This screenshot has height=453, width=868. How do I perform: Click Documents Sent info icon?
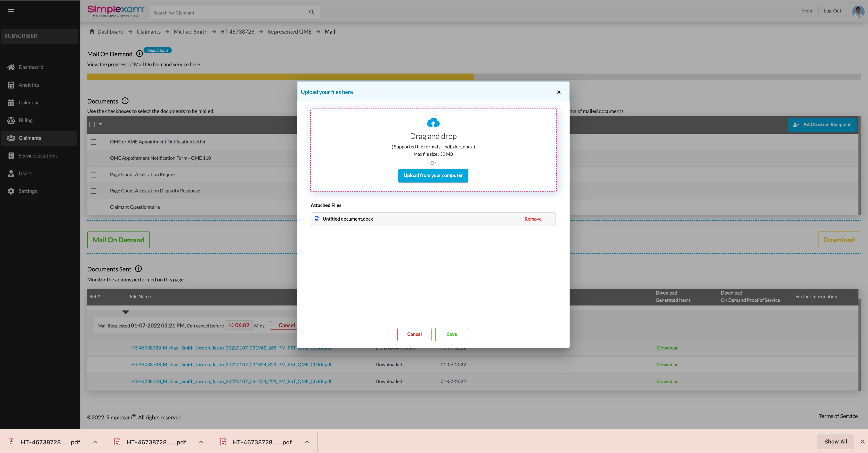pyautogui.click(x=138, y=269)
